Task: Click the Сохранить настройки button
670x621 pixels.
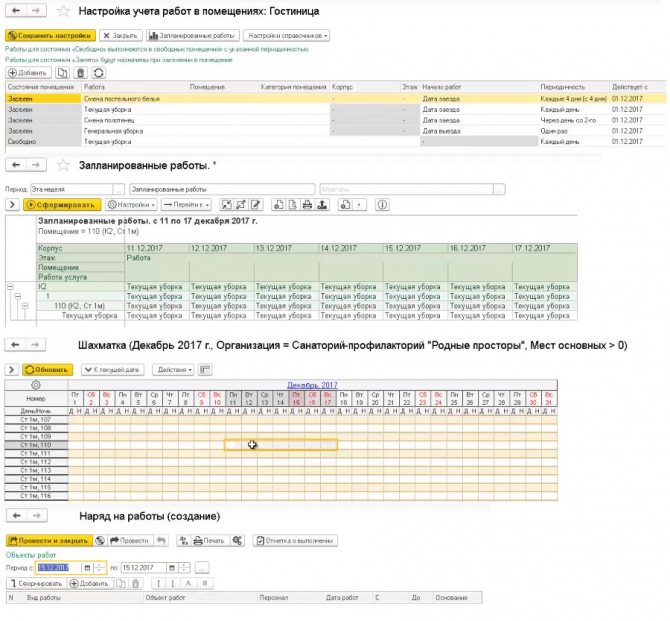Action: point(50,35)
